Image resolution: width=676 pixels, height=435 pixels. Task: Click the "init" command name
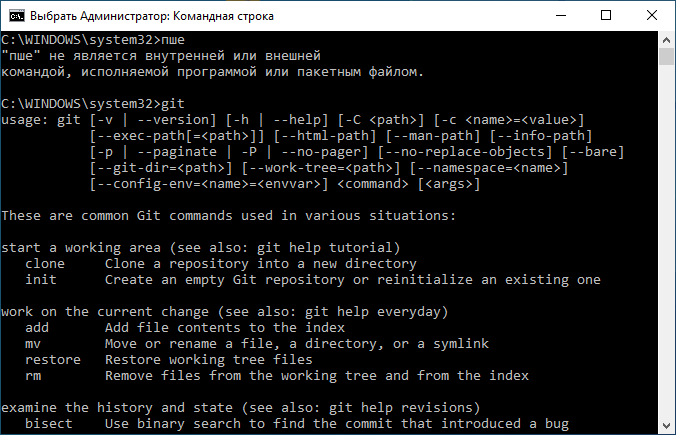click(41, 279)
